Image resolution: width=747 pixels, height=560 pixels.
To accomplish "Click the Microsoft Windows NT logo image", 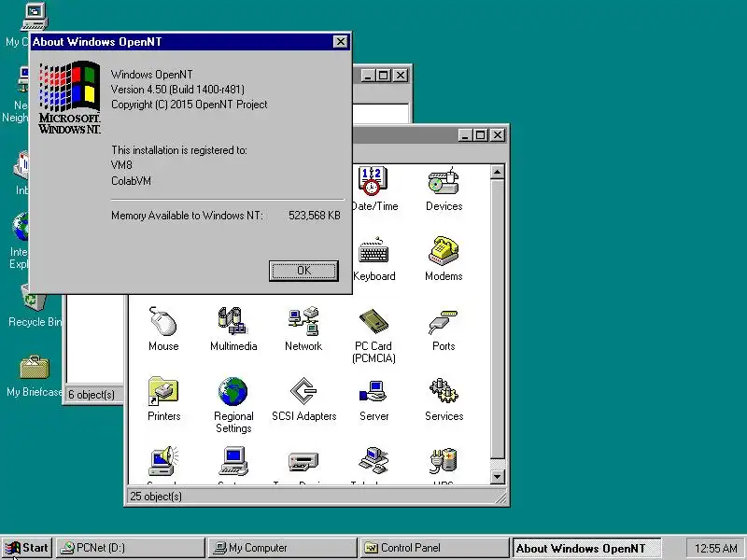I will pyautogui.click(x=69, y=97).
